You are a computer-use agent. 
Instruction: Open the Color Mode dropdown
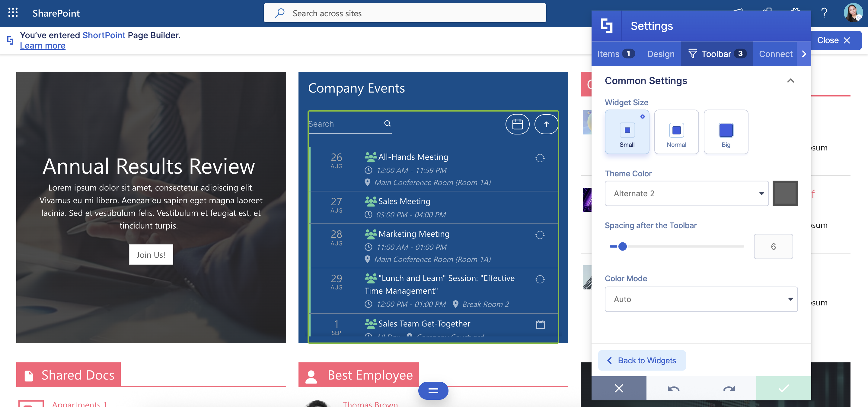[x=701, y=299]
